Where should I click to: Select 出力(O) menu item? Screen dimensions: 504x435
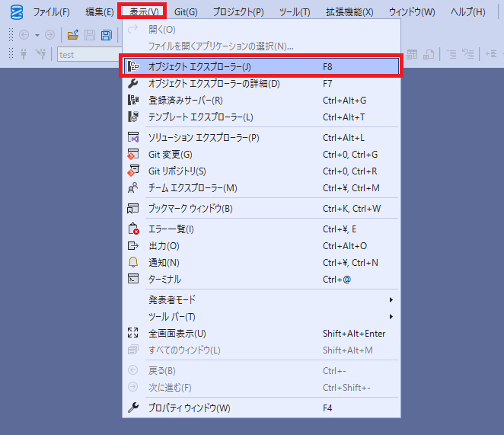point(261,246)
